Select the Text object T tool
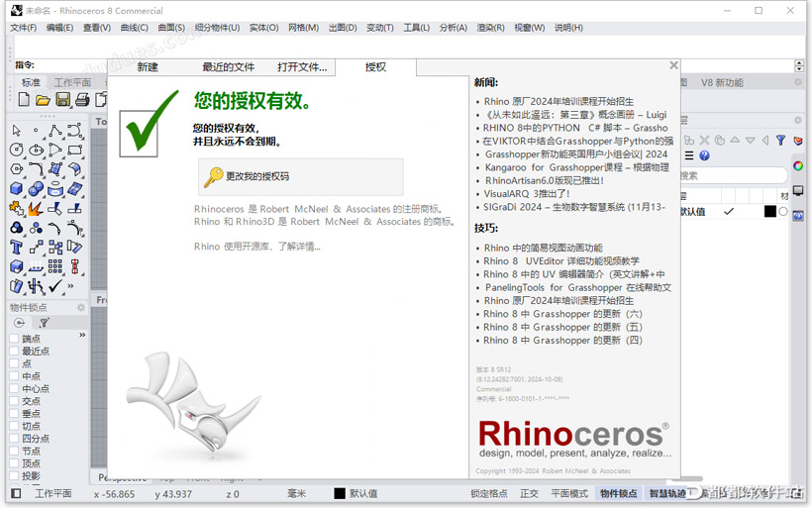The image size is (812, 508). click(x=17, y=248)
